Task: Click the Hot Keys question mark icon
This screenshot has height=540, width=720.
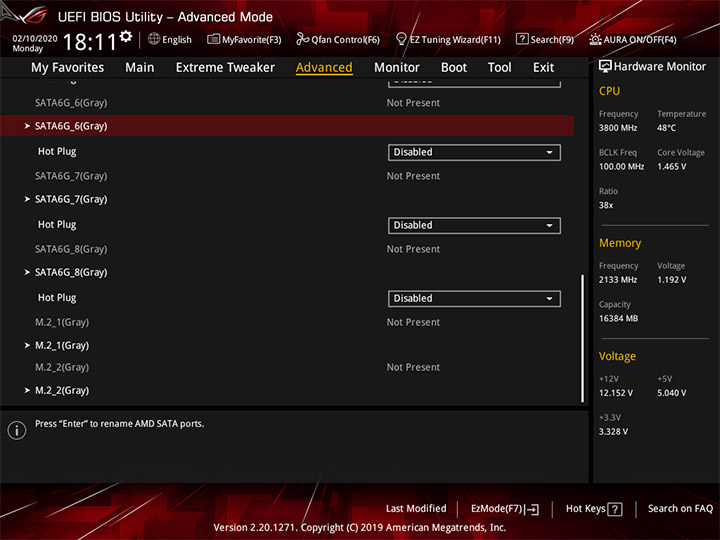Action: click(614, 509)
